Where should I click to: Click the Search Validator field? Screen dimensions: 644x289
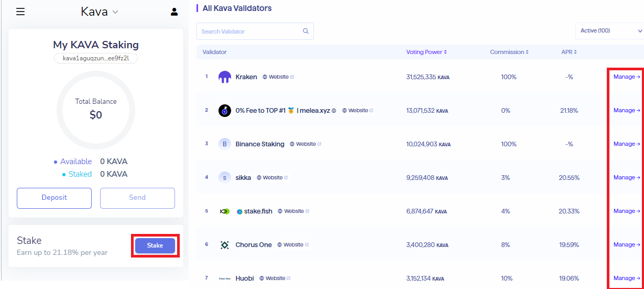[255, 31]
